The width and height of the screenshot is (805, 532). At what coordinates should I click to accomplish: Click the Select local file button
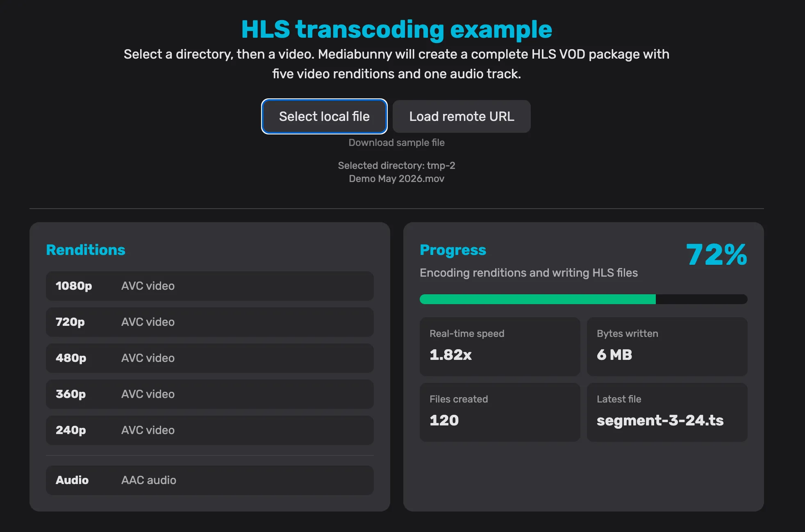coord(324,116)
